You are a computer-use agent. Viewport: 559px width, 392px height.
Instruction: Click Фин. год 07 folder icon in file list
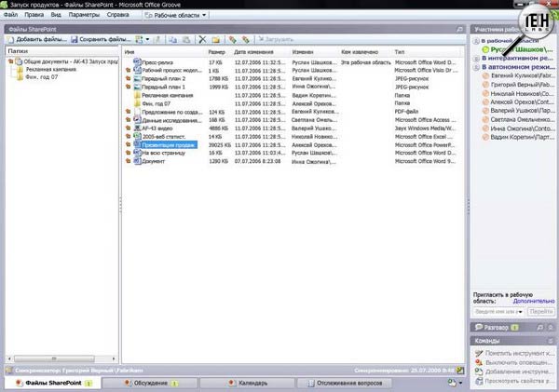pos(137,103)
